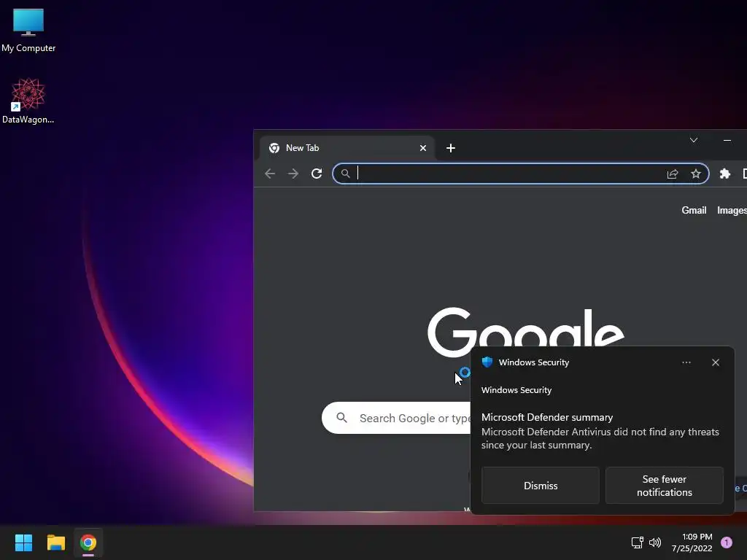Screen dimensions: 747x560
Task: Select the New Tab tab in Chrome
Action: point(347,148)
